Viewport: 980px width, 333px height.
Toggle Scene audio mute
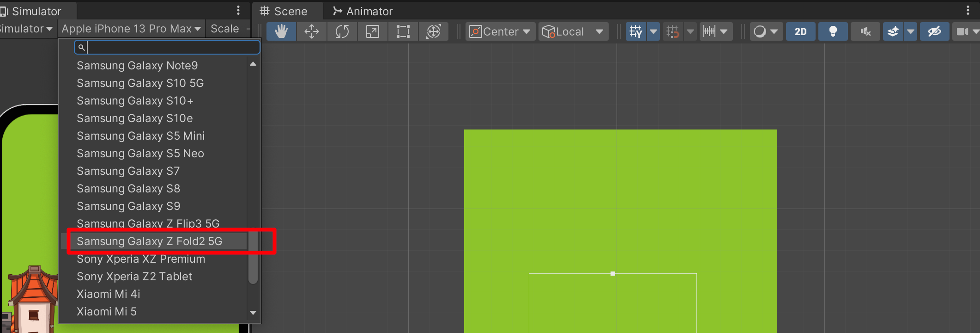pyautogui.click(x=865, y=31)
